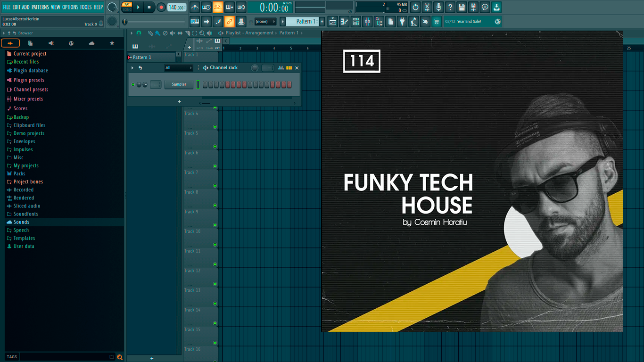Select the Zoom tool in playlist
Image resolution: width=644 pixels, height=362 pixels.
click(202, 33)
